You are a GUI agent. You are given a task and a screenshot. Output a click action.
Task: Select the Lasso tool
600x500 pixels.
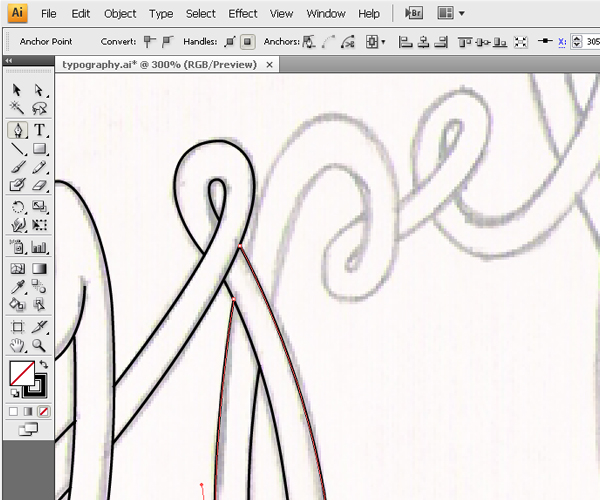tap(39, 108)
